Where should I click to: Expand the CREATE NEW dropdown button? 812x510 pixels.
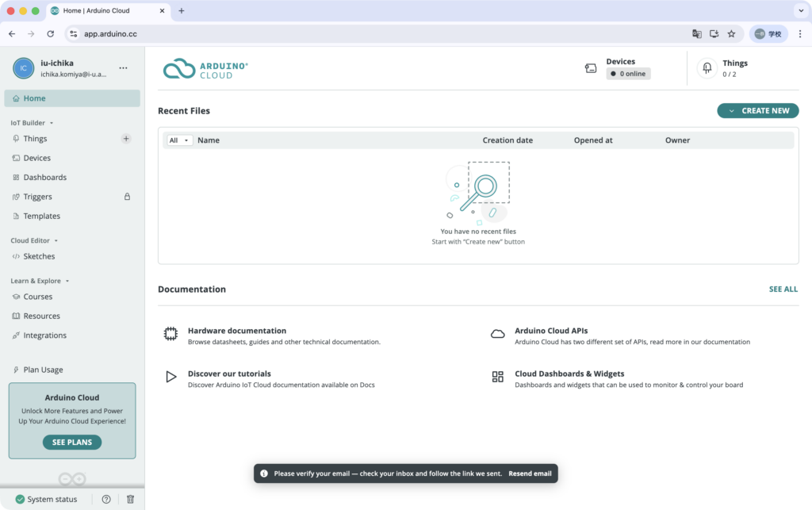tap(757, 111)
